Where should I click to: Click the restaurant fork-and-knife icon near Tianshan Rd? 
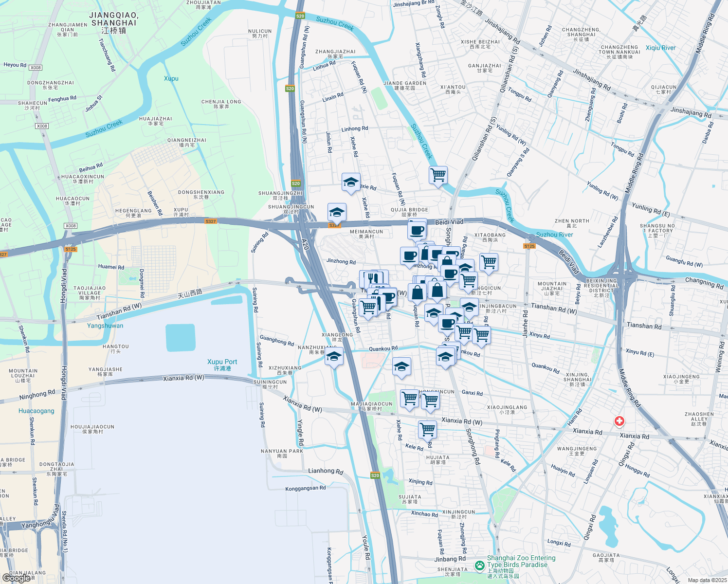372,278
